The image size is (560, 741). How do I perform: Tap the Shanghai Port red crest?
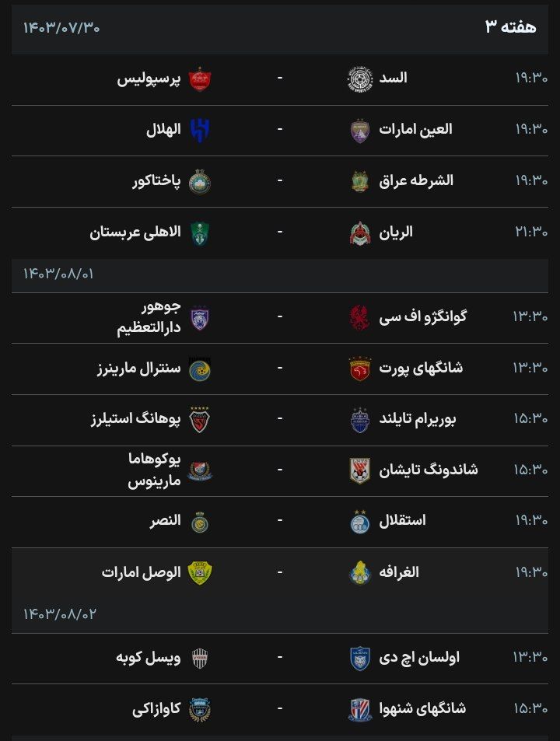point(359,369)
